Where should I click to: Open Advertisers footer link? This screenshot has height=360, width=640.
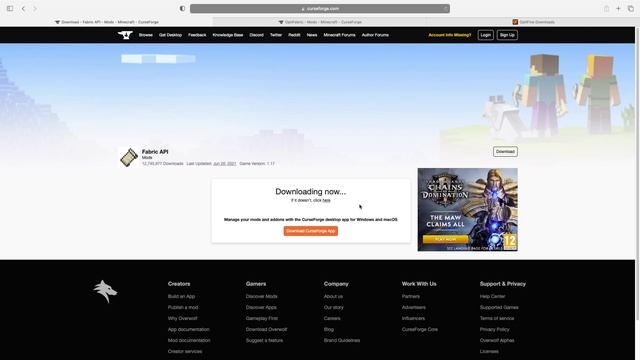pyautogui.click(x=414, y=307)
